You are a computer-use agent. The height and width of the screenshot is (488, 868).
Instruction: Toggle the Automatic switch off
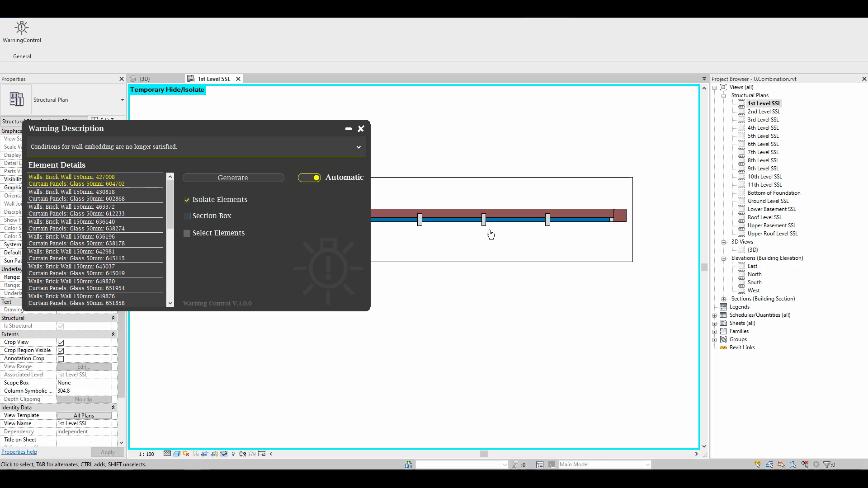(x=309, y=178)
